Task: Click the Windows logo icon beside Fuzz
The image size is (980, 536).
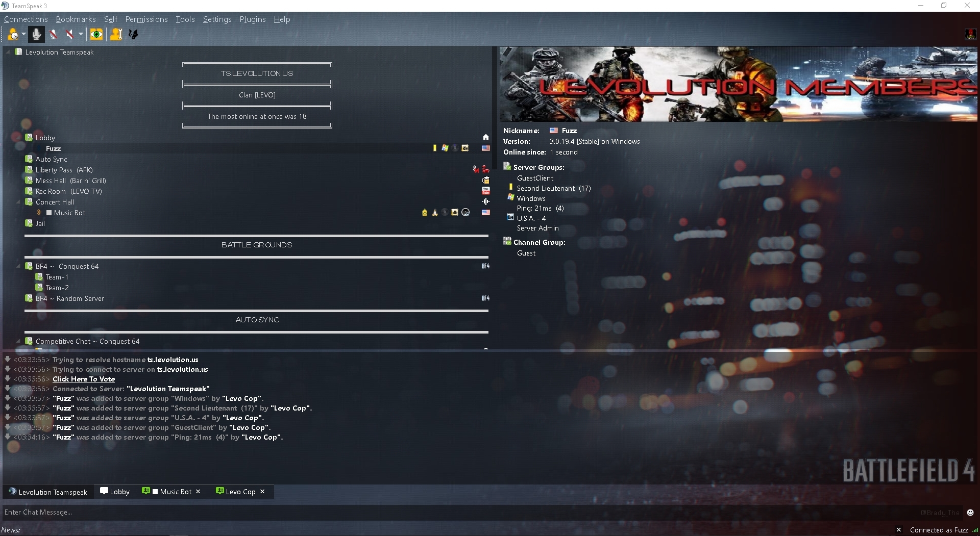Action: pyautogui.click(x=445, y=148)
